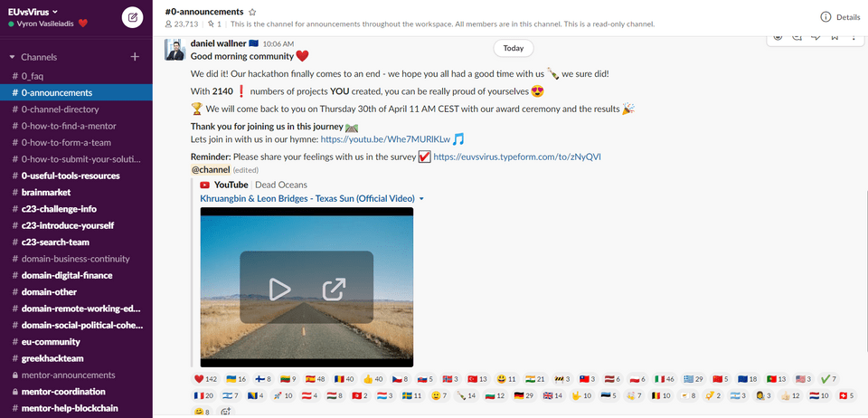Toggle the Ukraine flag reaction with 16

tap(236, 379)
